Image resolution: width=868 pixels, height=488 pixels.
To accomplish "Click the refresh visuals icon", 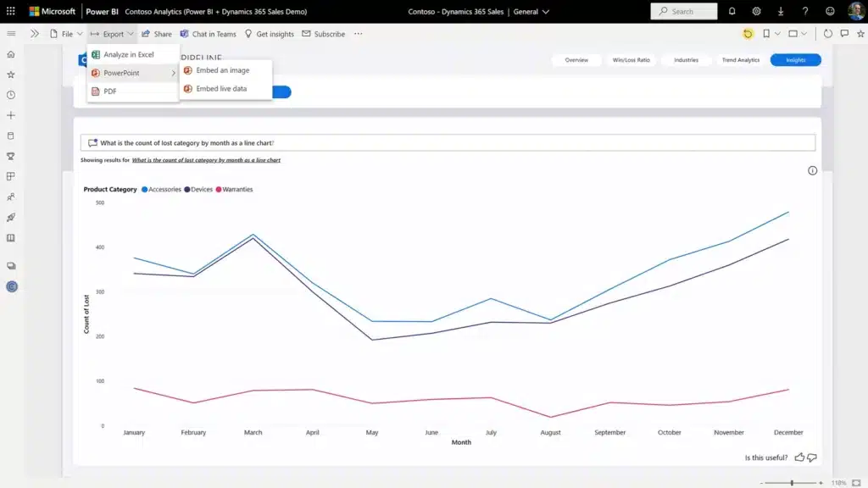I will [x=827, y=34].
